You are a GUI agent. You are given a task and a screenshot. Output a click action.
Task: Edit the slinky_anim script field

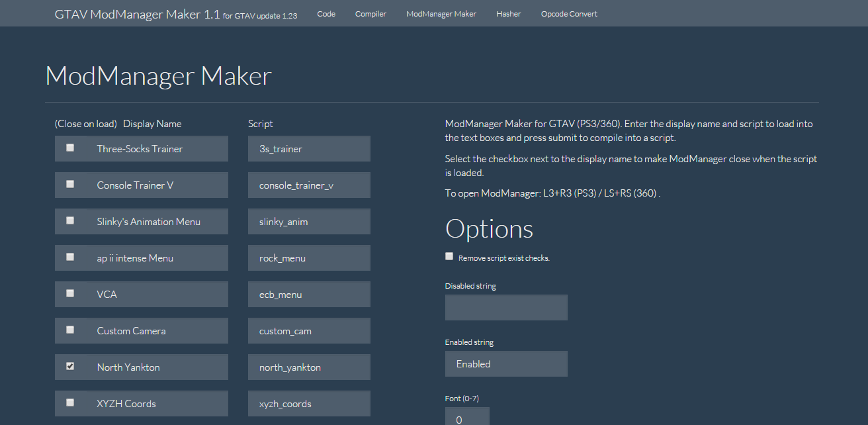(x=309, y=222)
